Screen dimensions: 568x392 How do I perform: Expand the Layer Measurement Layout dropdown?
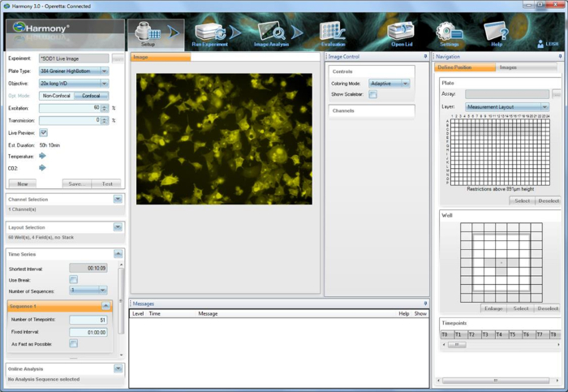point(507,106)
